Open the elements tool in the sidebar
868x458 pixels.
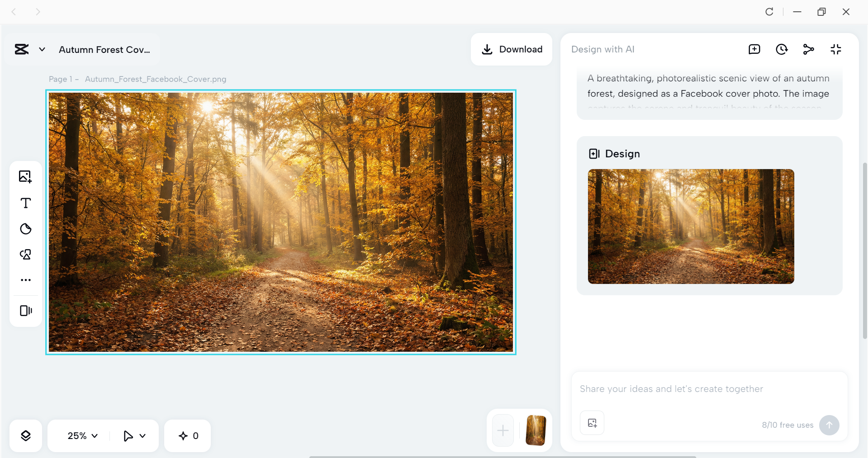click(25, 255)
